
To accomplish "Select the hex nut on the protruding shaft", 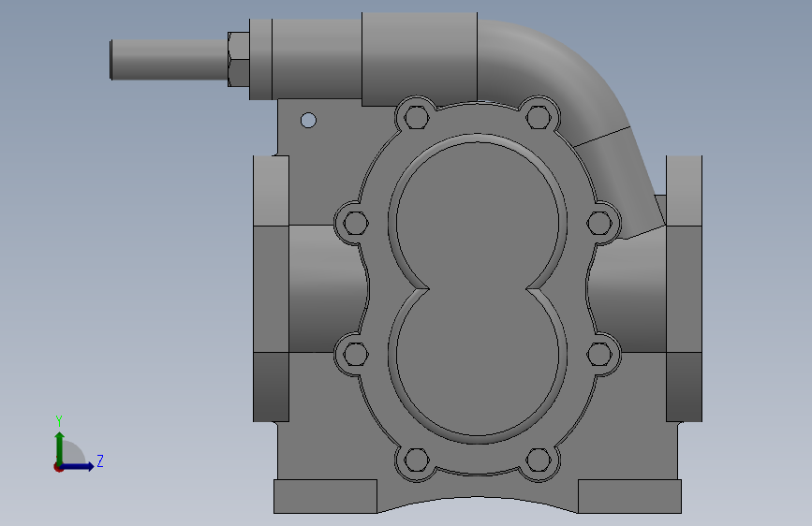I will point(238,59).
